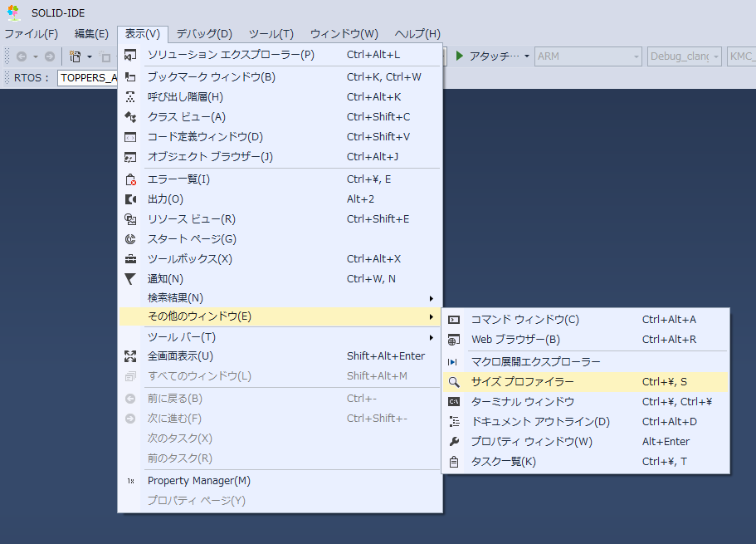Click the Bookmark Window icon

click(130, 77)
